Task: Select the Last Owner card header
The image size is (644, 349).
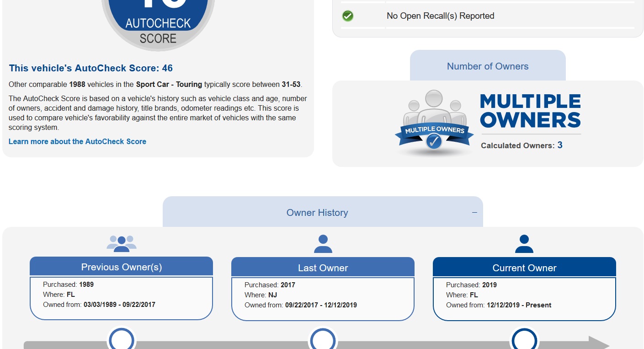Action: coord(323,267)
